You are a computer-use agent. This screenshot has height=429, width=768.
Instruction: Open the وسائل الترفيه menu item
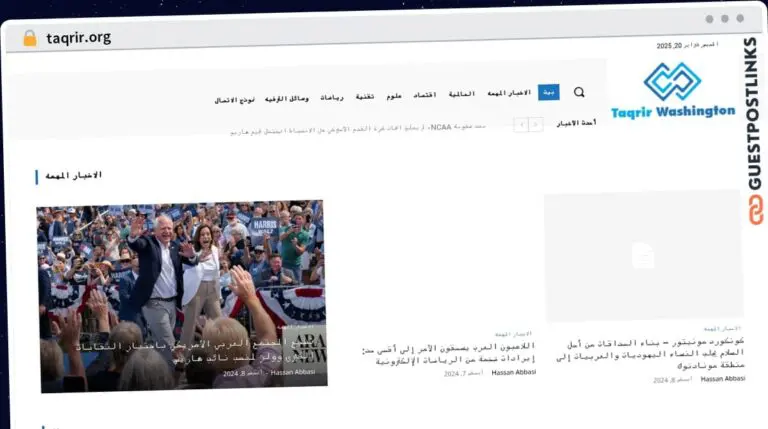point(287,98)
